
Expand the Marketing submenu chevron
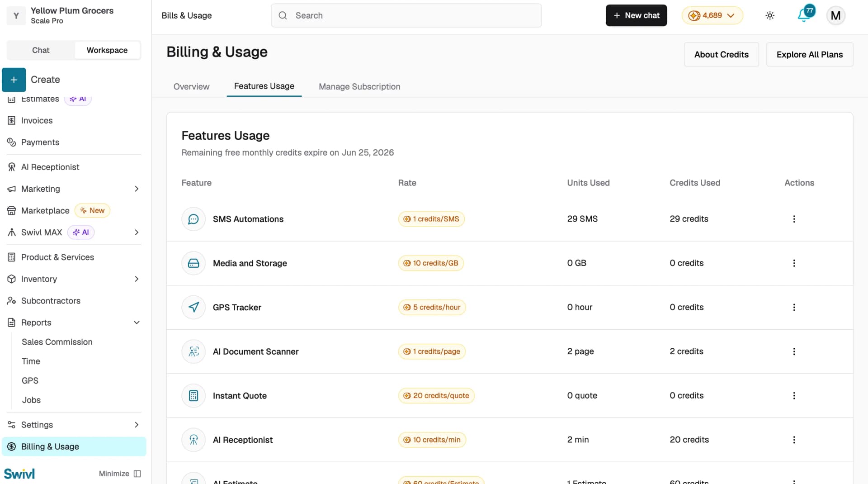[137, 189]
